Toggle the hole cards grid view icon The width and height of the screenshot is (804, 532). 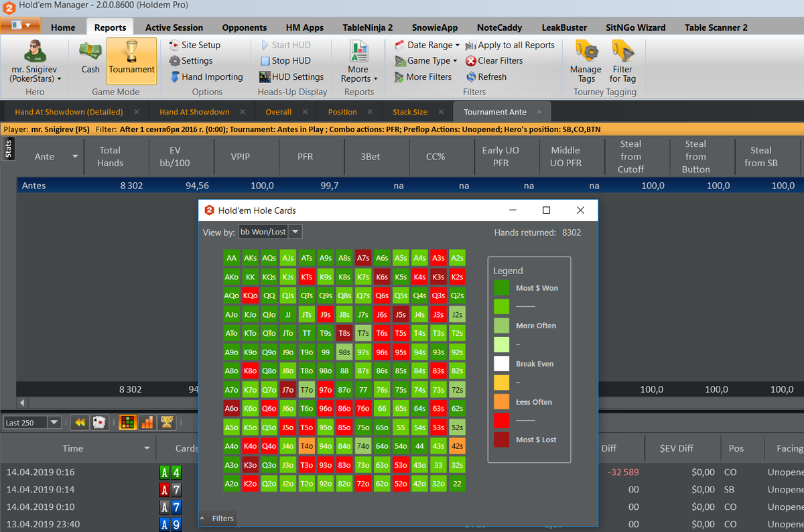pyautogui.click(x=127, y=422)
